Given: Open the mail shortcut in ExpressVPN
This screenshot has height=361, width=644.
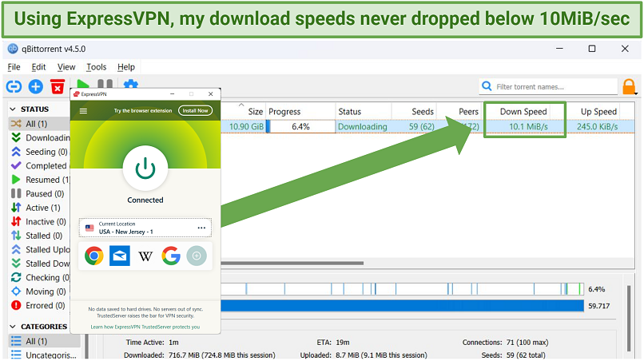Looking at the screenshot, I should pyautogui.click(x=120, y=256).
